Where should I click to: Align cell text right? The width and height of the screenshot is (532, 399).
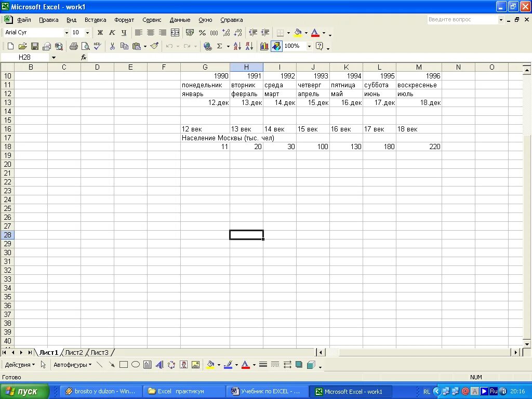point(163,33)
